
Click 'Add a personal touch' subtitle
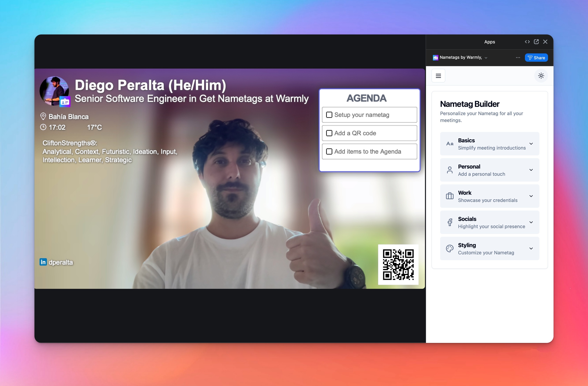coord(481,174)
